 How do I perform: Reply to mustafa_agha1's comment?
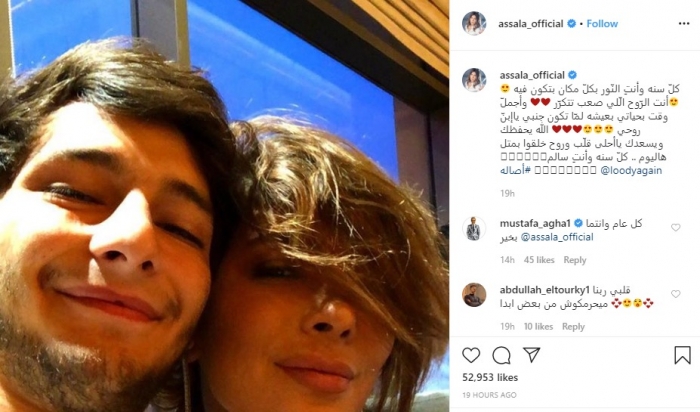point(575,260)
